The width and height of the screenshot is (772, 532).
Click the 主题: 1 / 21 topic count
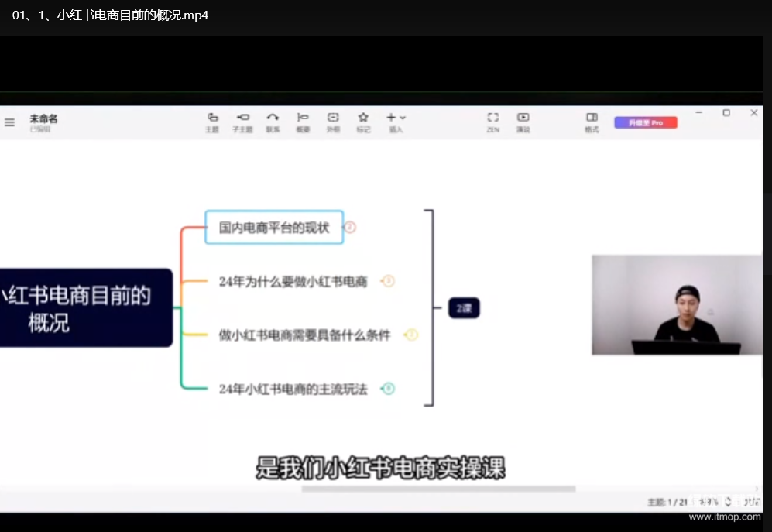(x=667, y=502)
